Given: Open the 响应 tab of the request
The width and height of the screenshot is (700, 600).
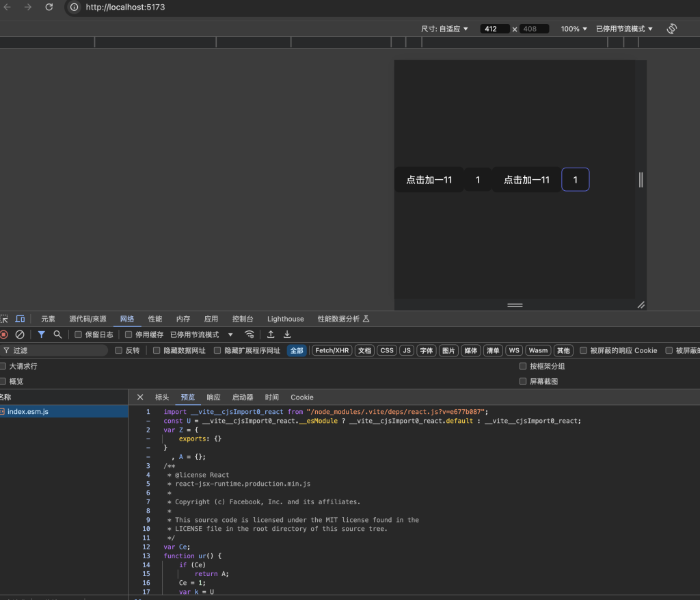Looking at the screenshot, I should pyautogui.click(x=214, y=397).
